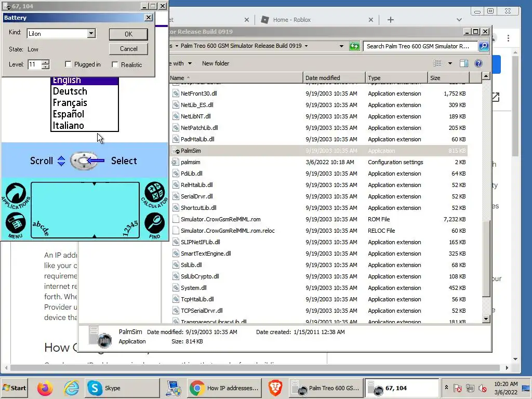The image size is (532, 399).
Task: Open the Open with dropdown arrow
Action: 190,63
